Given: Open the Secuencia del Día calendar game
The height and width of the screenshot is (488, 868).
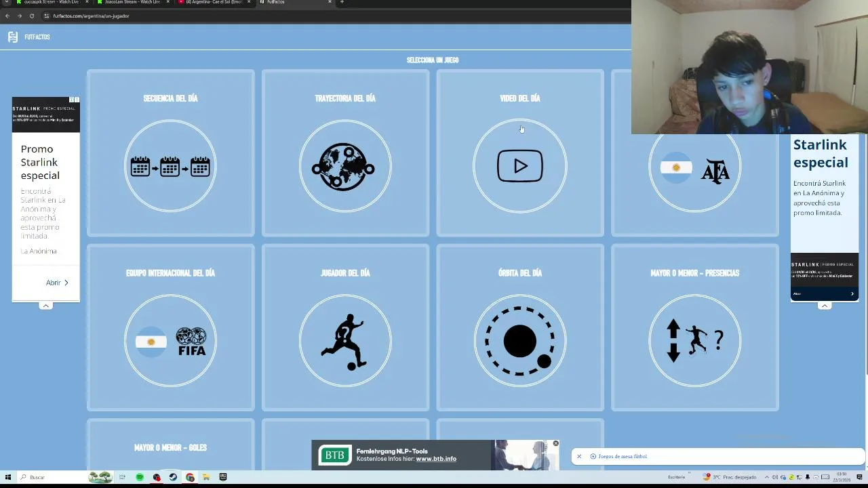Looking at the screenshot, I should pos(170,166).
